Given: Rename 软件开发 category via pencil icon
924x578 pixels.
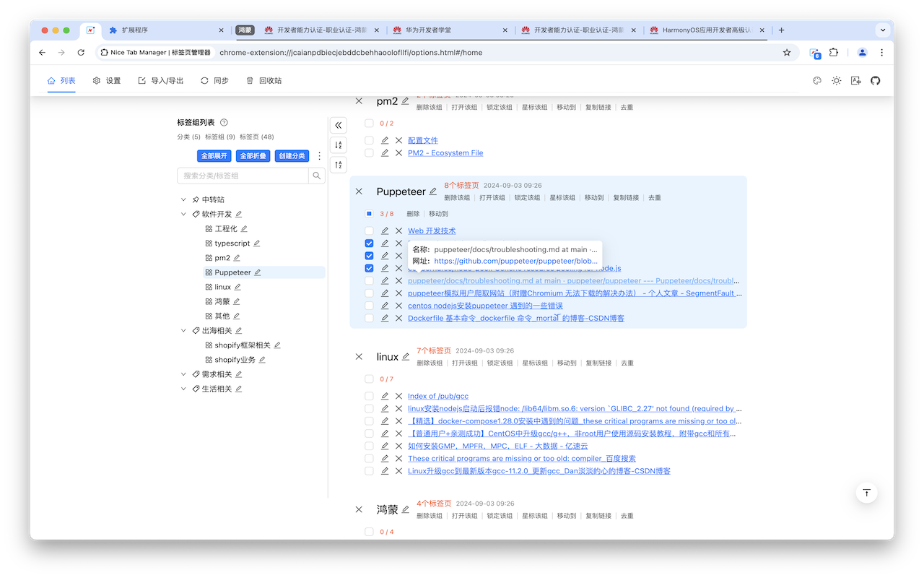Looking at the screenshot, I should 238,215.
